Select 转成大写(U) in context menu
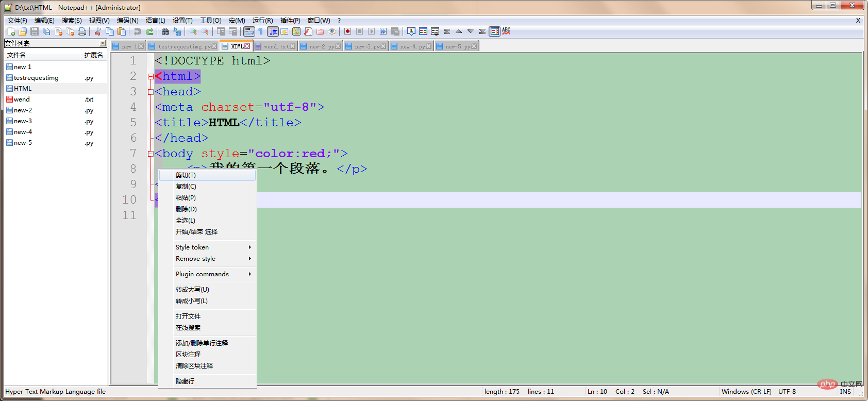This screenshot has width=868, height=401. click(207, 290)
